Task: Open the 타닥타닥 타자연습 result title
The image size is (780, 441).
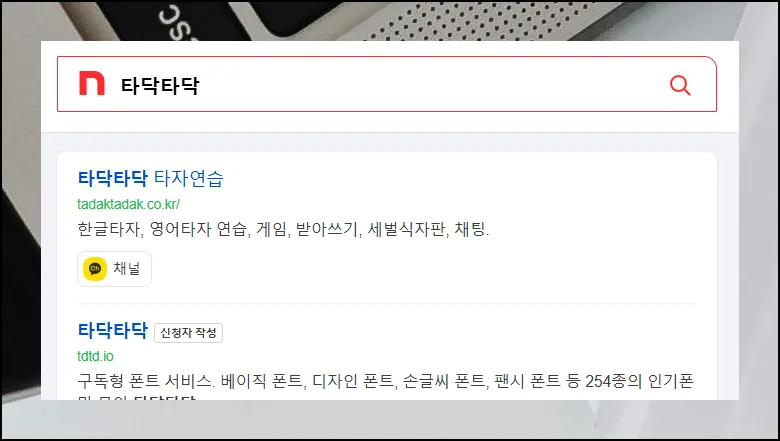Action: [x=151, y=178]
